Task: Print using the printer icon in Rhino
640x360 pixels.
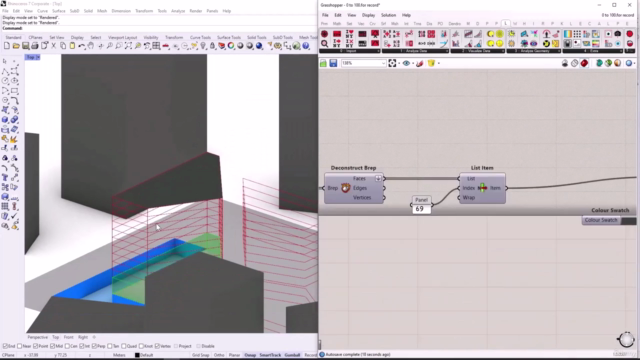Action: (x=35, y=46)
